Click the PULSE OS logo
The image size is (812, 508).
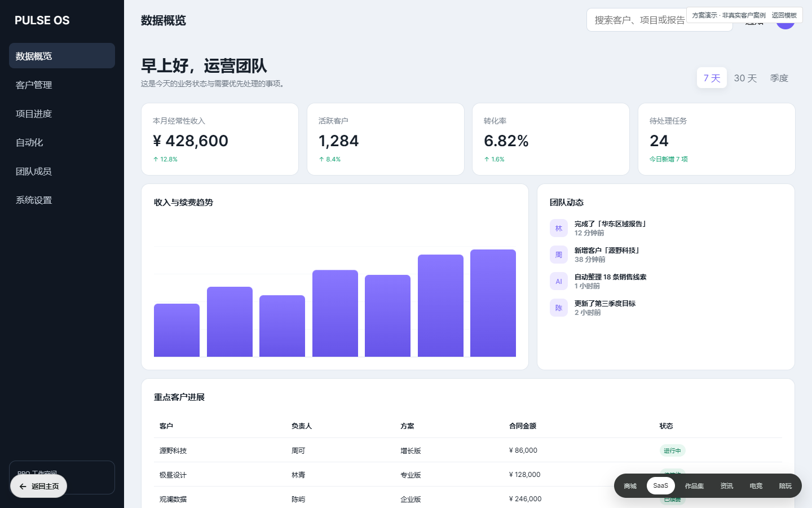(42, 20)
